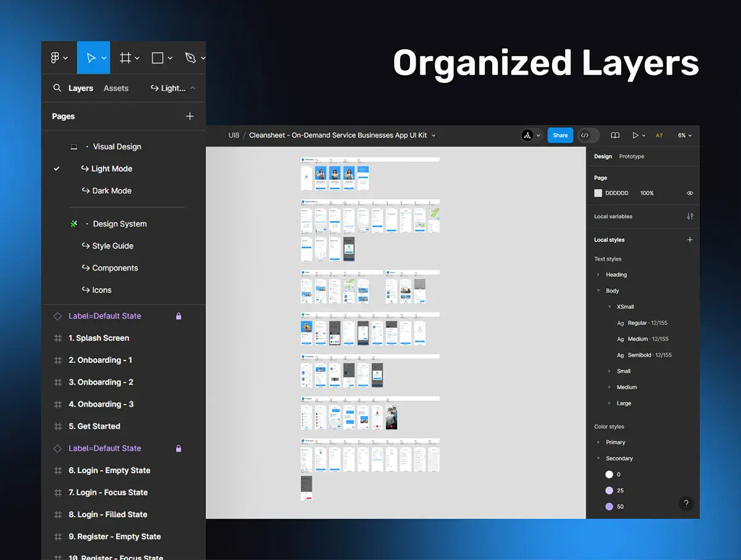Expand the Primary color styles group

click(598, 443)
